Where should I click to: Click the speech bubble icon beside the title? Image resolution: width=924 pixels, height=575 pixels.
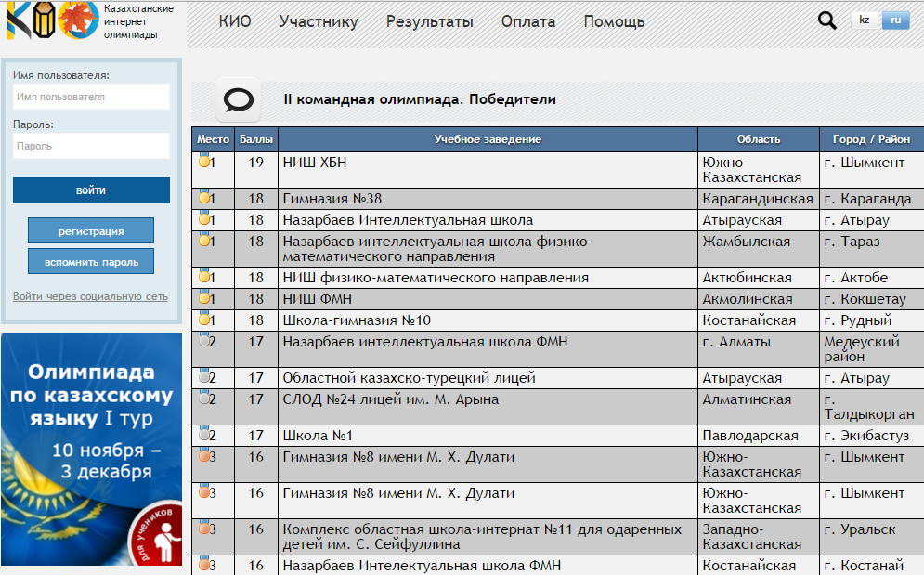click(x=238, y=99)
